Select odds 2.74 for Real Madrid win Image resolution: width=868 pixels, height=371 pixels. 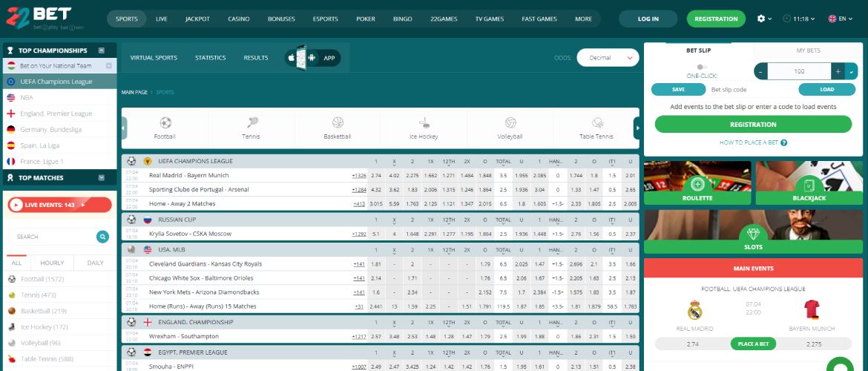(376, 176)
